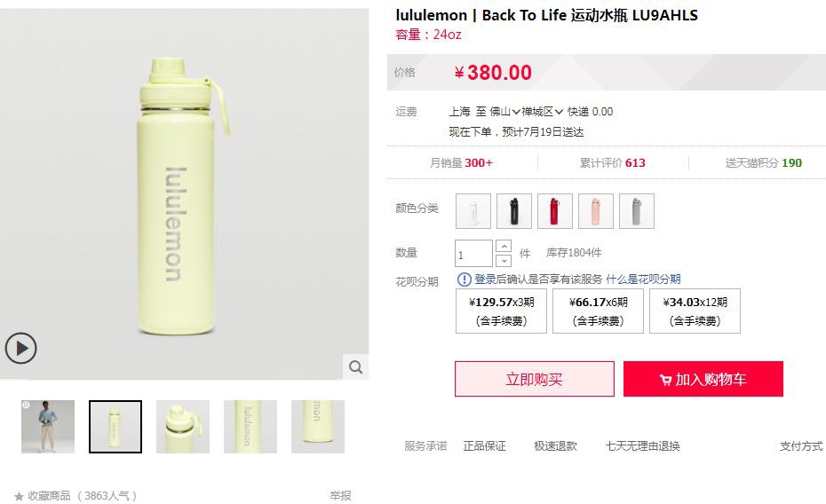Expand the 禅城区 district dropdown
The width and height of the screenshot is (826, 504).
click(543, 112)
